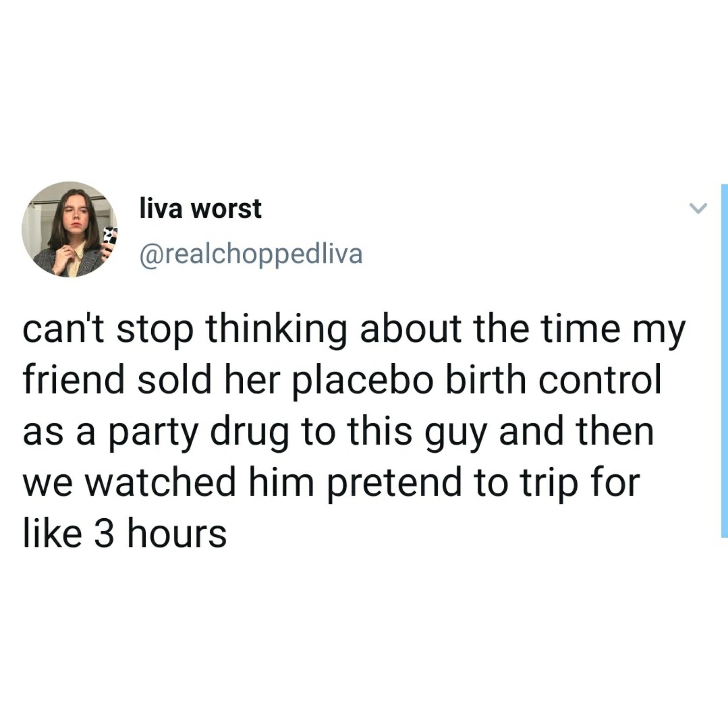Open liva worst's profile picture
The width and height of the screenshot is (728, 728).
(69, 229)
